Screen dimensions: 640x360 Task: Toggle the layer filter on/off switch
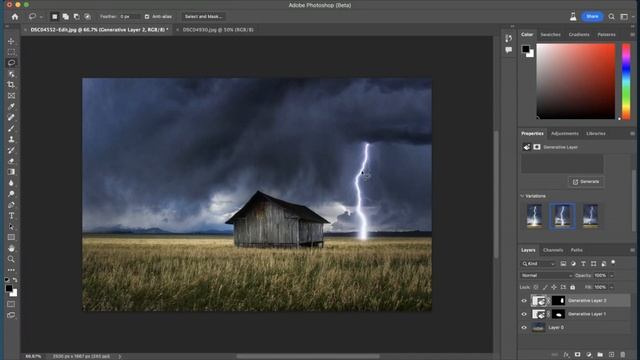tap(613, 263)
